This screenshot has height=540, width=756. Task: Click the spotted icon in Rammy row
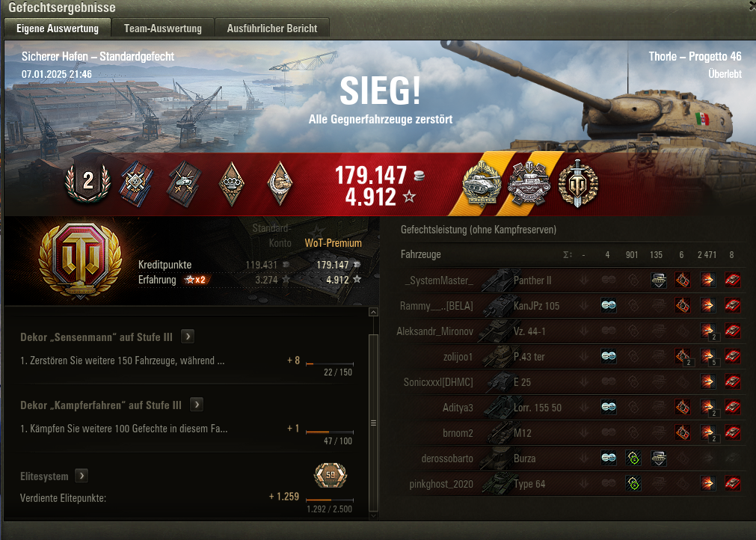click(x=609, y=305)
